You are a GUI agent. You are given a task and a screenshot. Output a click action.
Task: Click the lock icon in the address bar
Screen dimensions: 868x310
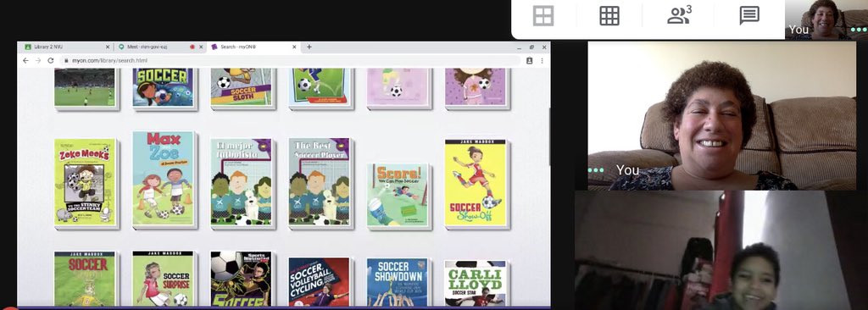pos(66,60)
